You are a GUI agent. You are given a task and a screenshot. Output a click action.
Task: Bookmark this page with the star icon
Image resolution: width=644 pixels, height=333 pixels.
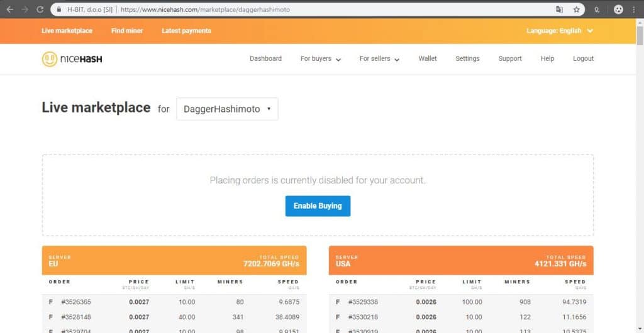tap(576, 9)
